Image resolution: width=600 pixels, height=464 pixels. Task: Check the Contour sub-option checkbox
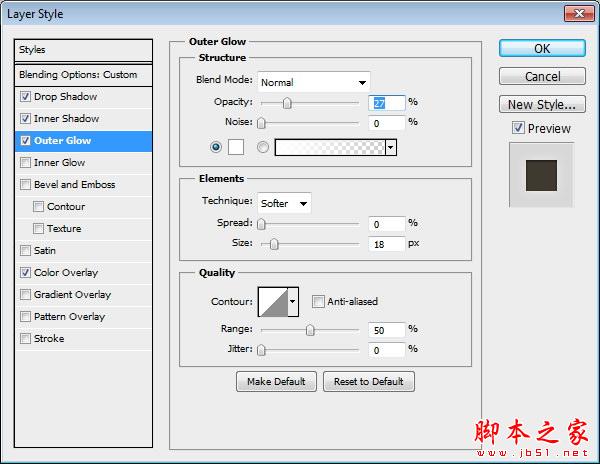(38, 207)
